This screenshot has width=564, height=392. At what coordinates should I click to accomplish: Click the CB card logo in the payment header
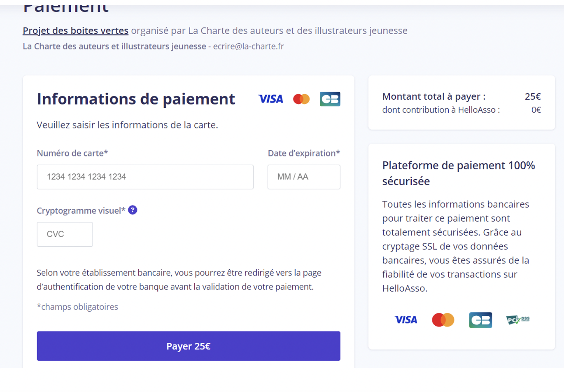pos(330,99)
